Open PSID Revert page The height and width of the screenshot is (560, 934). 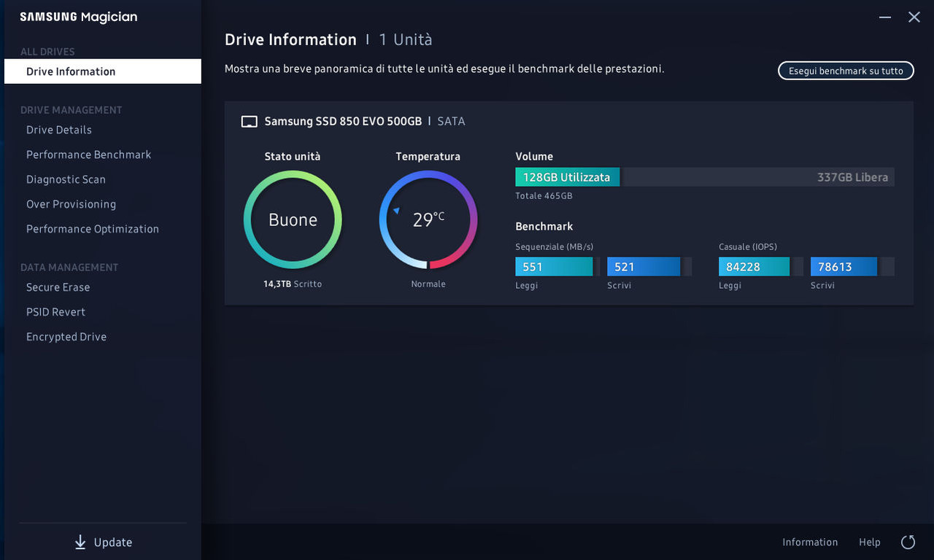click(x=56, y=312)
